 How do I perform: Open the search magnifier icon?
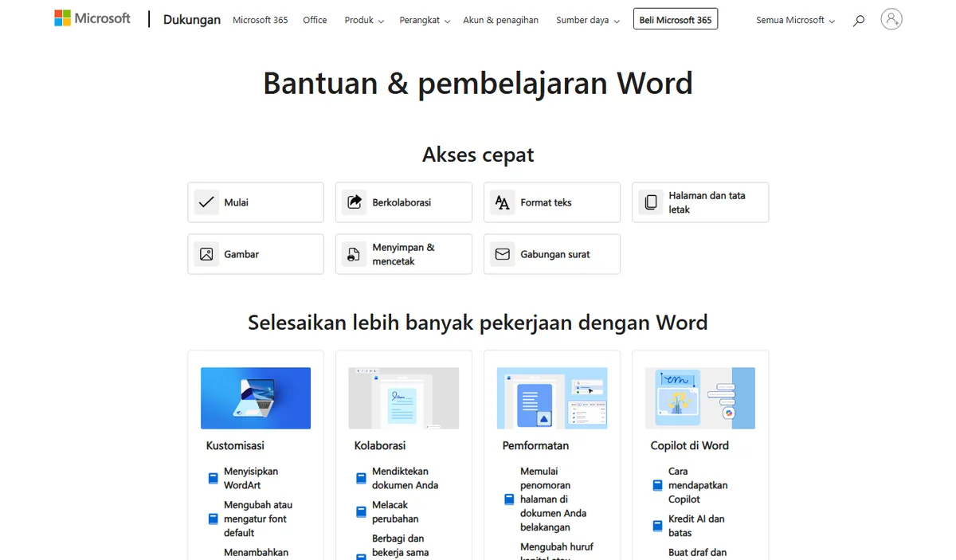(858, 21)
